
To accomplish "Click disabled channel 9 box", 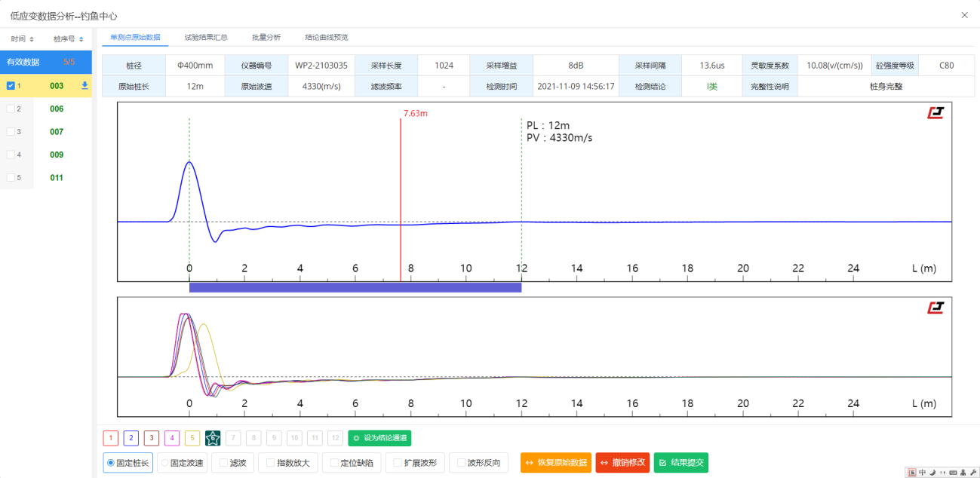I will click(x=274, y=438).
